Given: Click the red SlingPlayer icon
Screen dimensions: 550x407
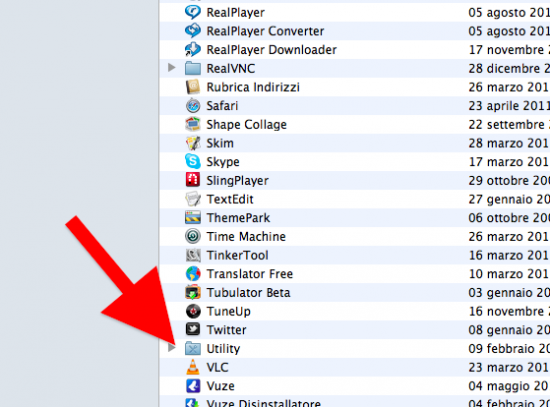Looking at the screenshot, I should coord(193,180).
